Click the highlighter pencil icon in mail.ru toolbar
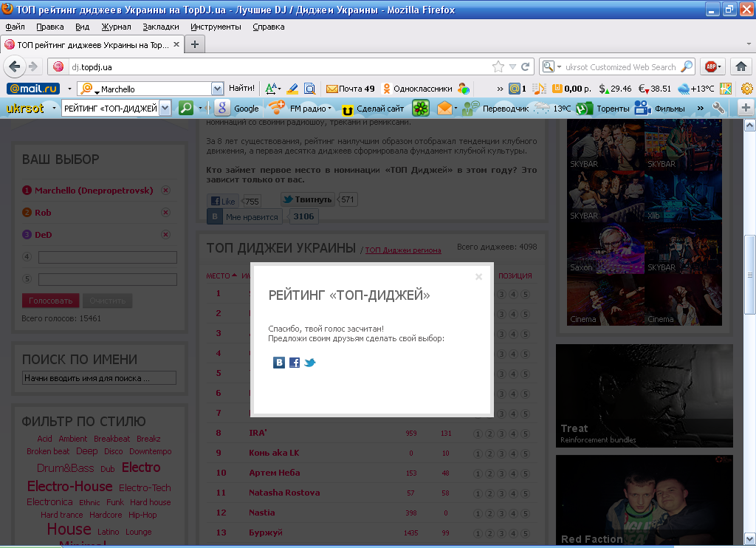This screenshot has height=548, width=756. pos(292,89)
